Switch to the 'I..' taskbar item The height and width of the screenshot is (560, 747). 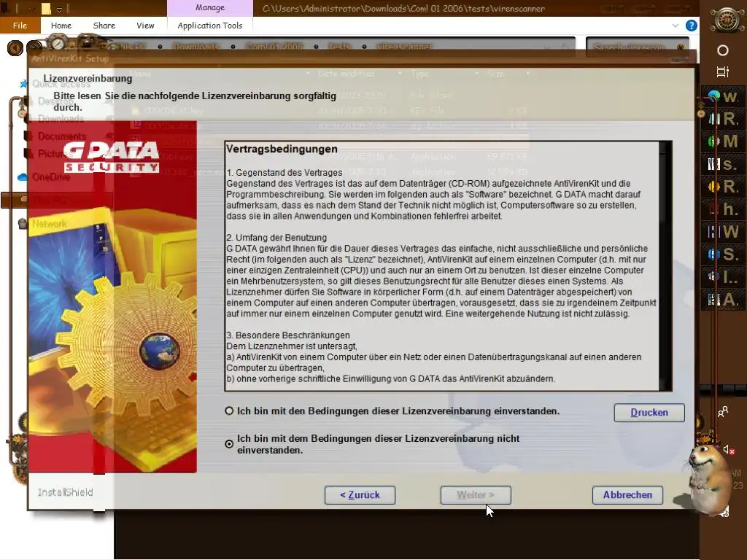point(723,276)
